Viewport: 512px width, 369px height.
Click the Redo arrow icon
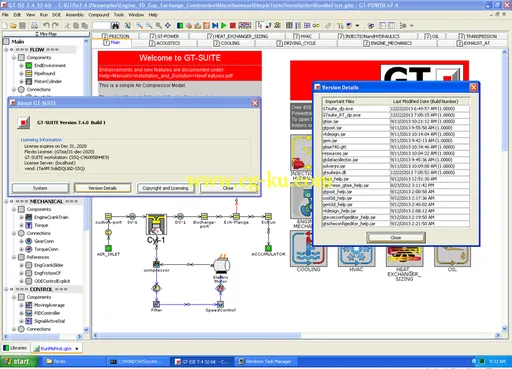55,25
